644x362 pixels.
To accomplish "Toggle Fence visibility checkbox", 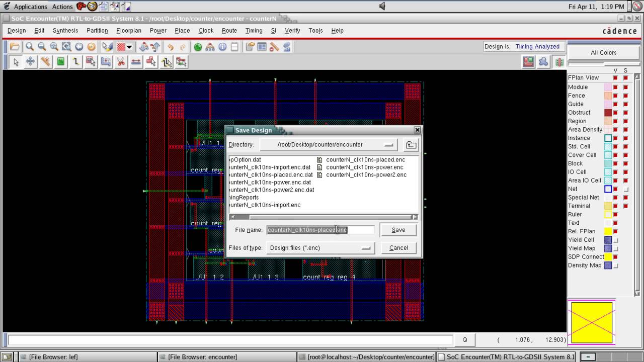I will coord(615,96).
